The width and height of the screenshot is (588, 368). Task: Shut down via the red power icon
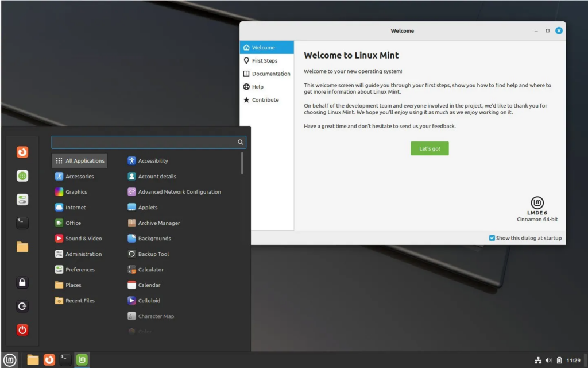(x=22, y=329)
